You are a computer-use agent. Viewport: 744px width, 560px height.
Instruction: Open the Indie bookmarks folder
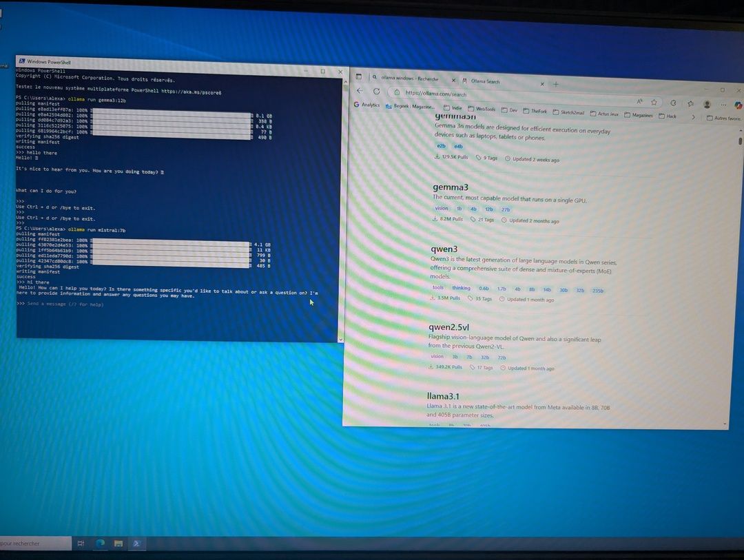[453, 107]
